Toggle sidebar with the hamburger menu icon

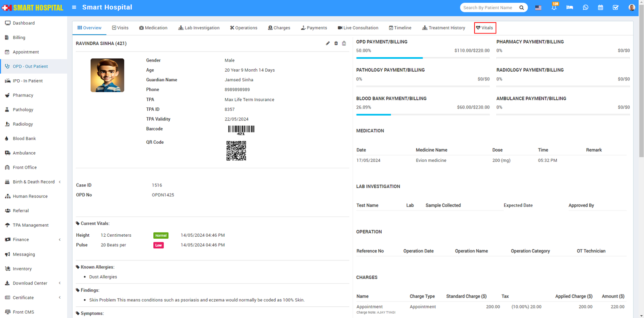click(x=74, y=7)
